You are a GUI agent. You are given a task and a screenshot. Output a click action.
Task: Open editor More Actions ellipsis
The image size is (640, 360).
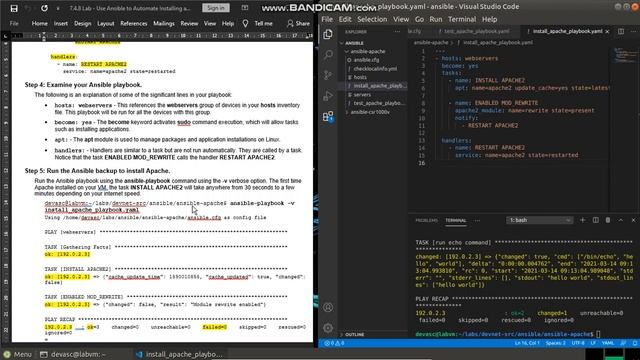tap(633, 31)
